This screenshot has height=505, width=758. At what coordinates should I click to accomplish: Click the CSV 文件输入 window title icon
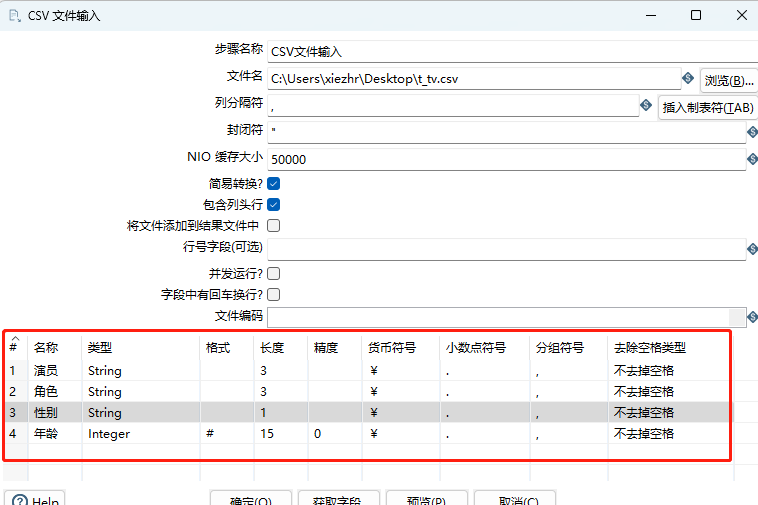click(x=15, y=15)
